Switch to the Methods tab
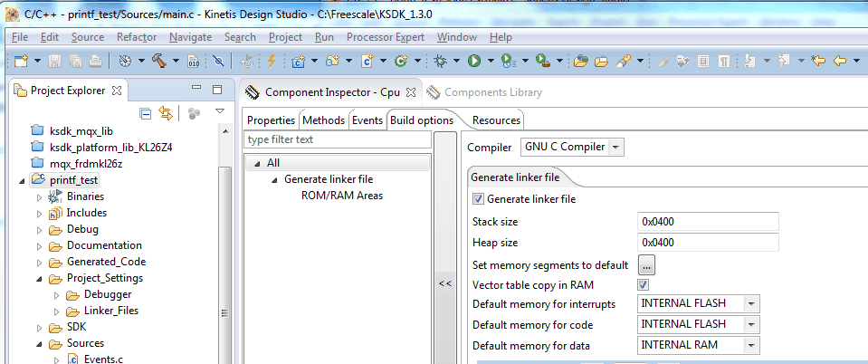The width and height of the screenshot is (868, 364). coord(324,120)
